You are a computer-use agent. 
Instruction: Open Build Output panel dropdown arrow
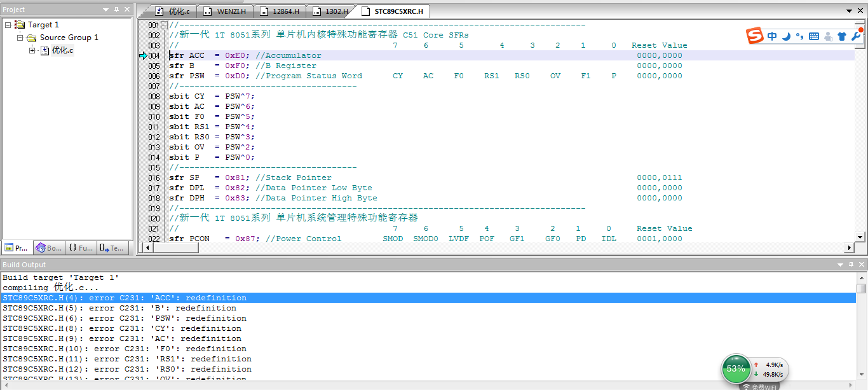[840, 265]
